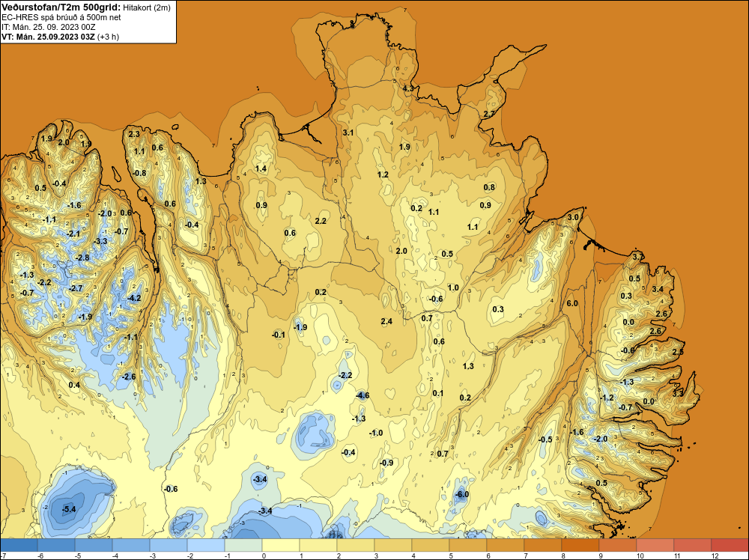749x560 pixels.
Task: Select the 4.3 value near the north coast
Action: click(x=408, y=88)
